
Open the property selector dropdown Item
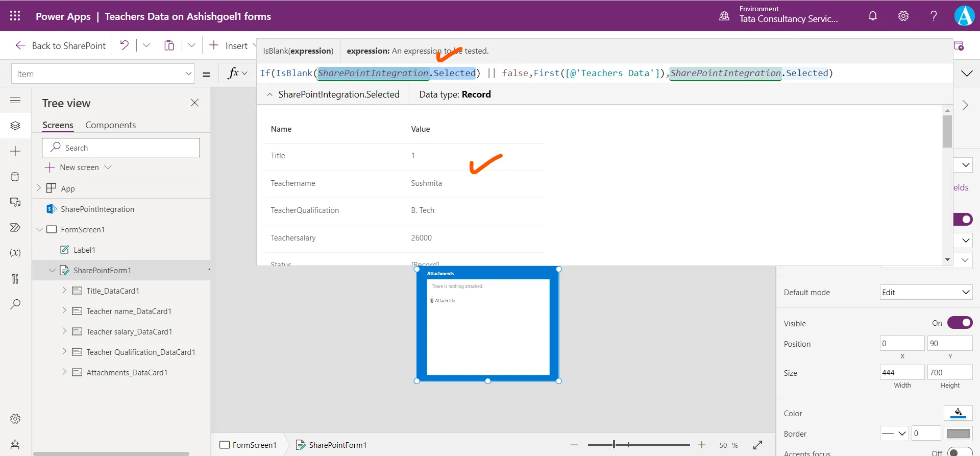click(103, 74)
